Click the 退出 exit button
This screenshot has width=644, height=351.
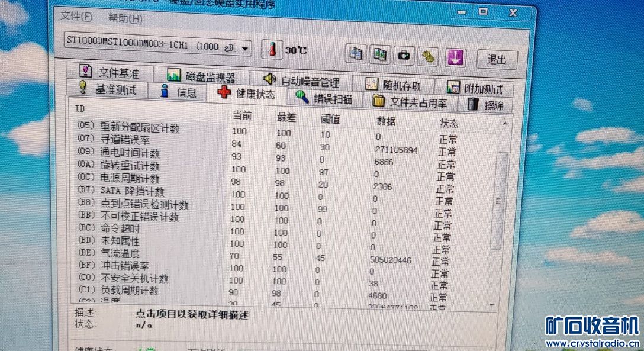497,60
